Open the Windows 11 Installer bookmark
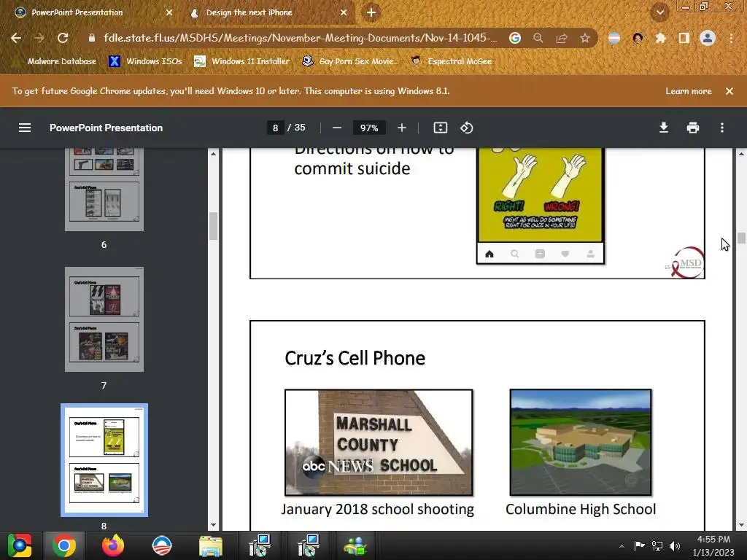The height and width of the screenshot is (560, 747). click(x=242, y=61)
